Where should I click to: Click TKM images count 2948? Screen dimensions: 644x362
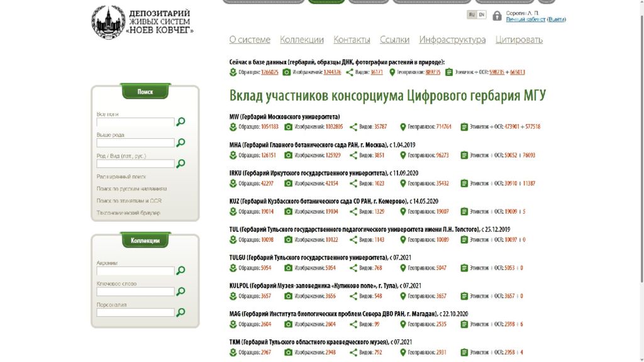tap(331, 352)
